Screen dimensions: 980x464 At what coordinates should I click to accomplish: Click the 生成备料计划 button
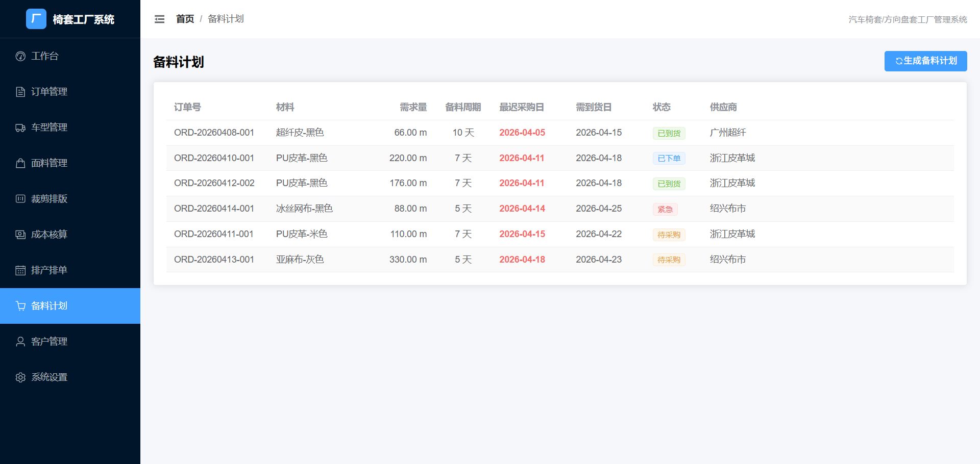(925, 61)
